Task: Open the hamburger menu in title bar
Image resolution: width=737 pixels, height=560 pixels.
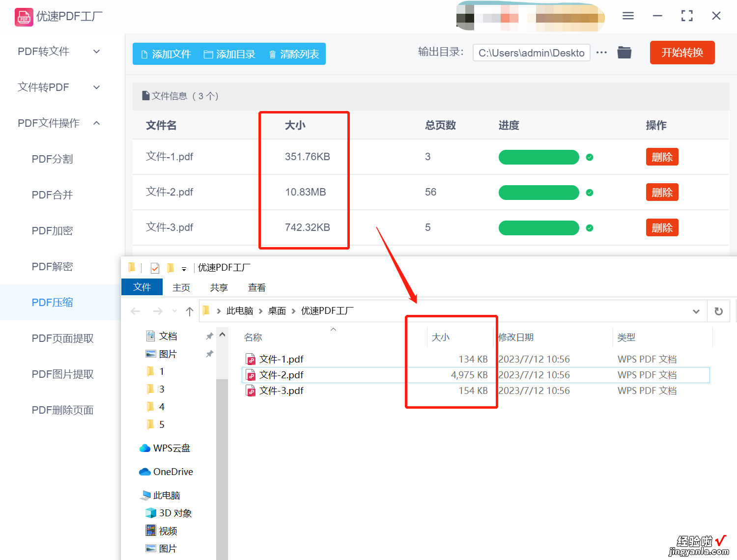Action: pyautogui.click(x=628, y=16)
